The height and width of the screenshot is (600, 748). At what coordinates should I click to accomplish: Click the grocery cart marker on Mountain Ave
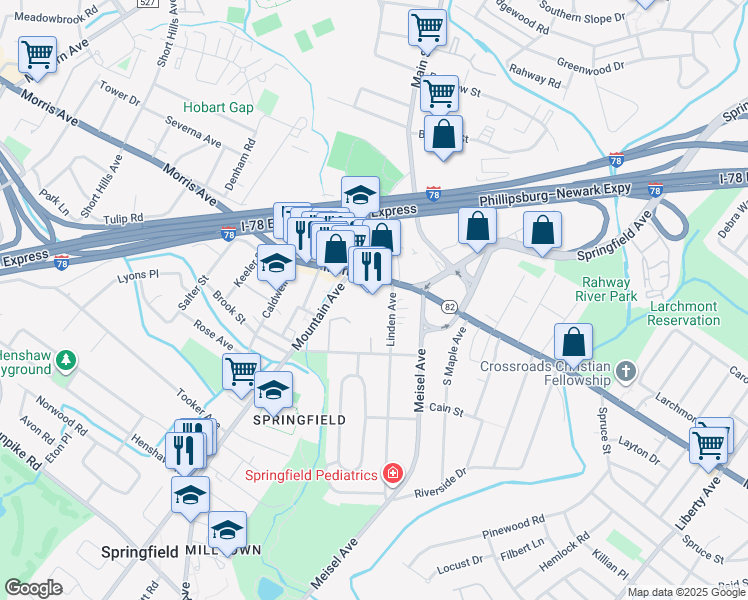[241, 372]
